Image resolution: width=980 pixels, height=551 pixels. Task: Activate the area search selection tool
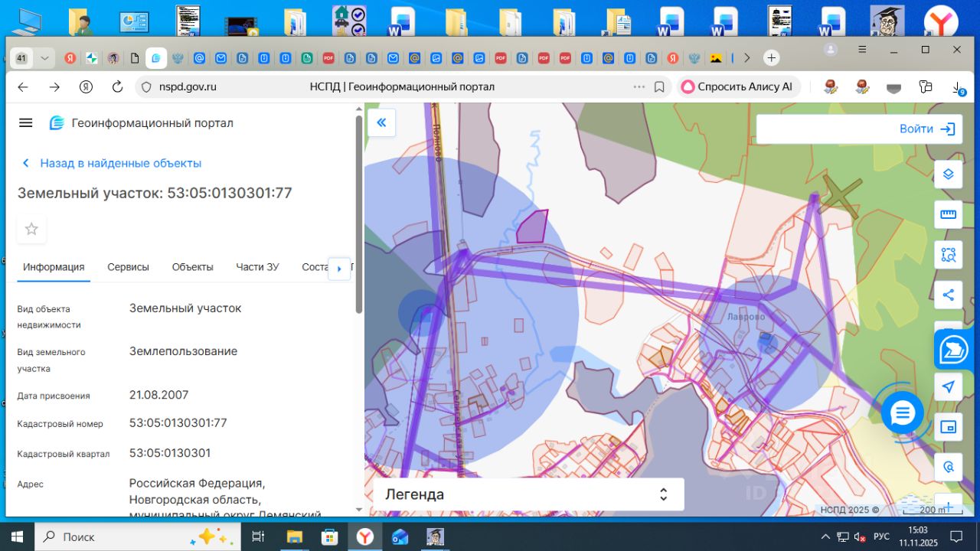(948, 255)
